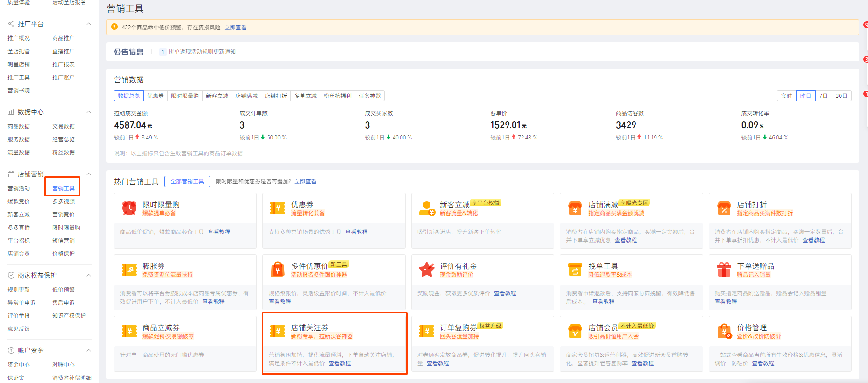The width and height of the screenshot is (868, 383).
Task: Click the 优惠券 coupon icon
Action: coord(278,208)
